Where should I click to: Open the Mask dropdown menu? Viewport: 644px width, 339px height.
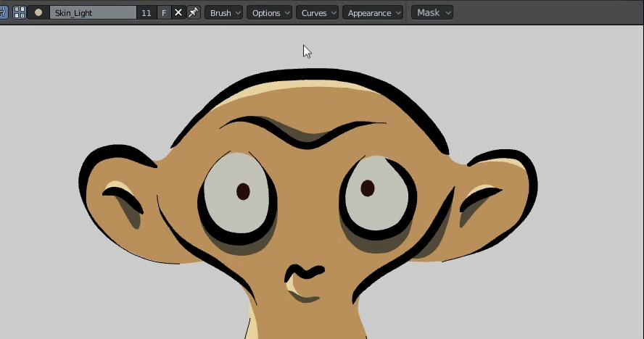click(x=432, y=13)
